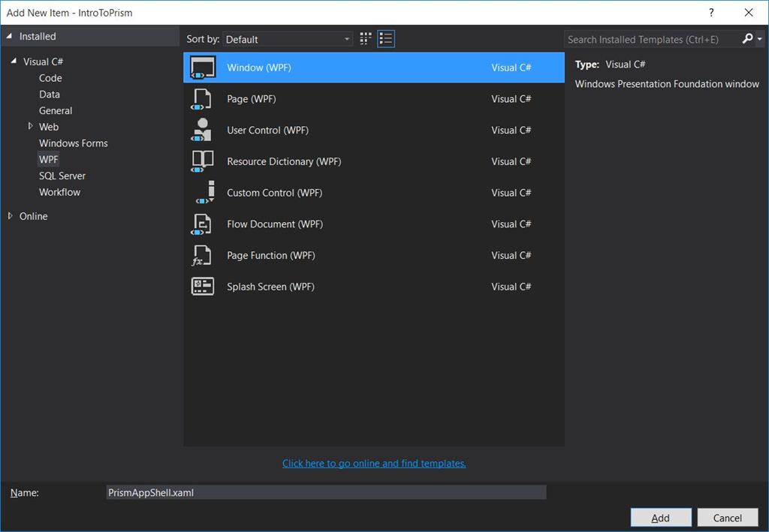This screenshot has height=532, width=769.
Task: Switch to medium icons list view
Action: [x=386, y=39]
